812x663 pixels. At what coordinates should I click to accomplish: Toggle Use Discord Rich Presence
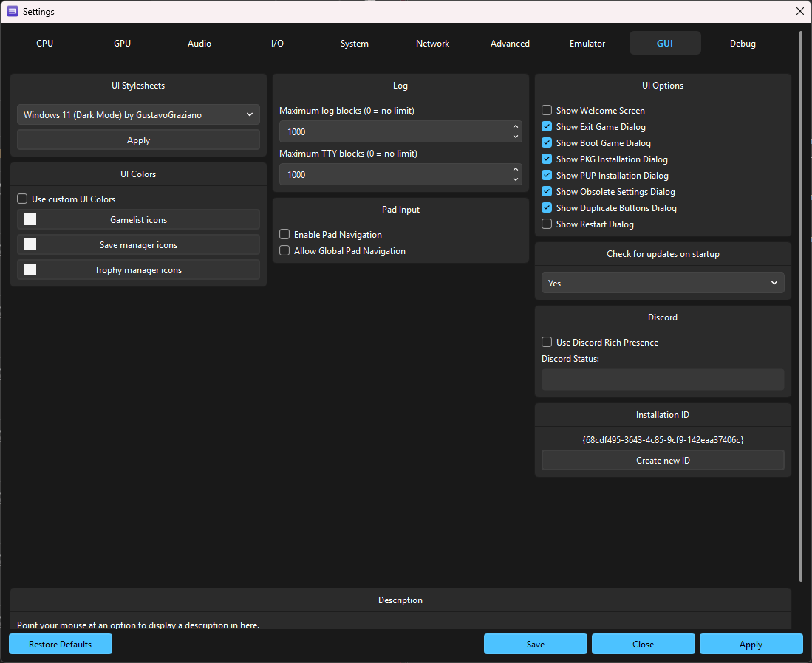pos(547,343)
